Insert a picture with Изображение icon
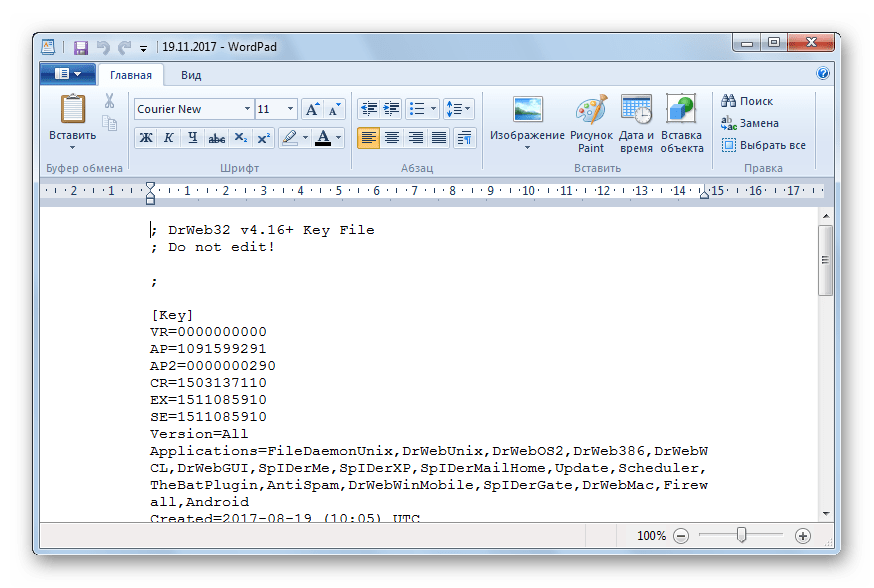 [x=527, y=111]
